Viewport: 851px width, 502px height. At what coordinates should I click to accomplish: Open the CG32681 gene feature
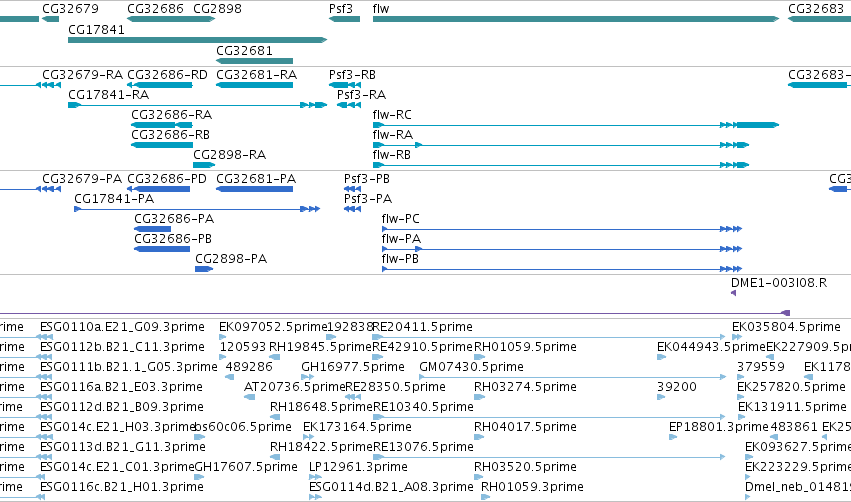(255, 61)
